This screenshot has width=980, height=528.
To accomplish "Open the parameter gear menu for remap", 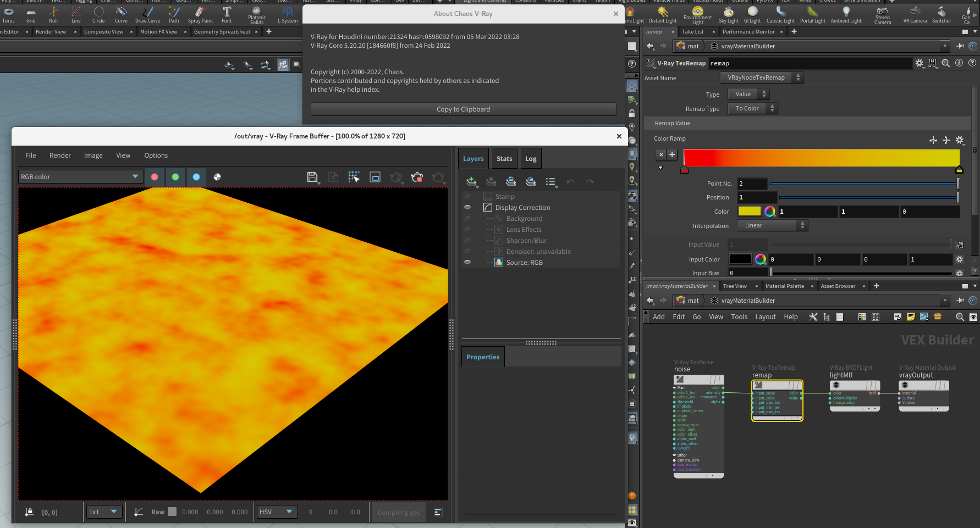I will pyautogui.click(x=920, y=63).
